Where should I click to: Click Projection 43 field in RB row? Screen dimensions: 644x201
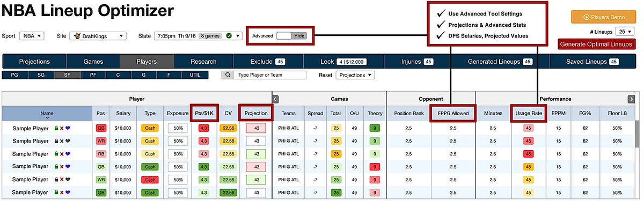pyautogui.click(x=256, y=154)
